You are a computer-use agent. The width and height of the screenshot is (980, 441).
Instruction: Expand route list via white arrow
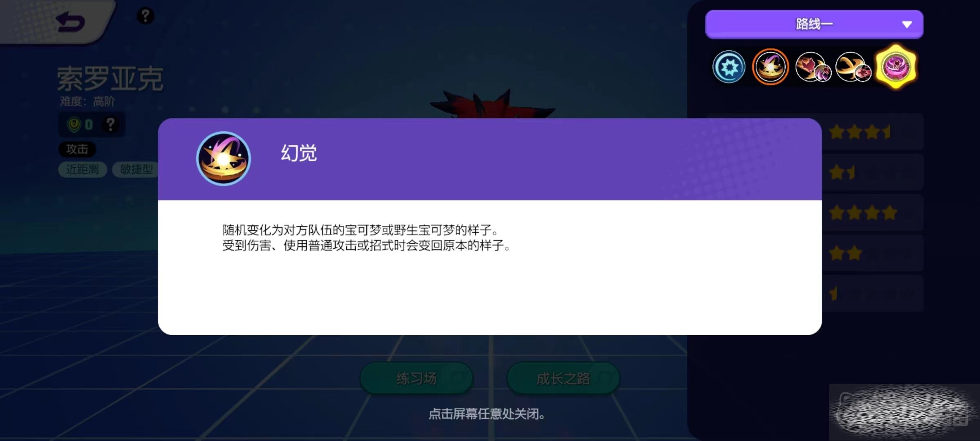point(907,24)
